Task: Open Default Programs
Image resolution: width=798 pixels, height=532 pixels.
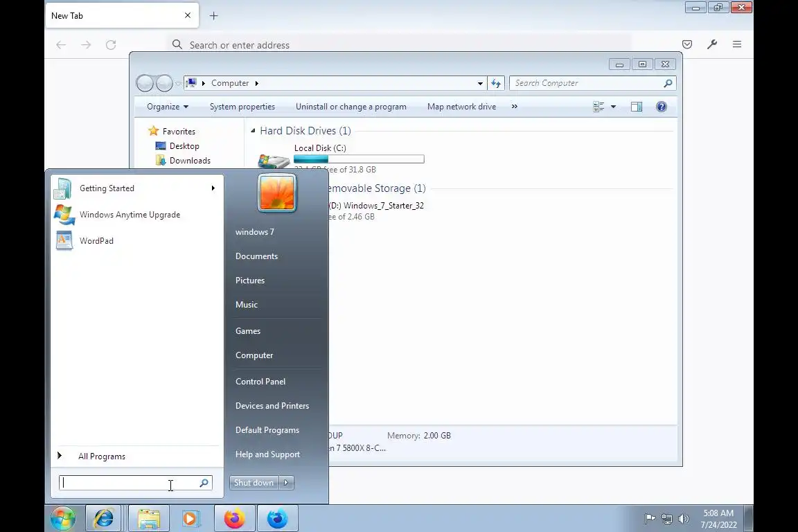Action: 267,430
